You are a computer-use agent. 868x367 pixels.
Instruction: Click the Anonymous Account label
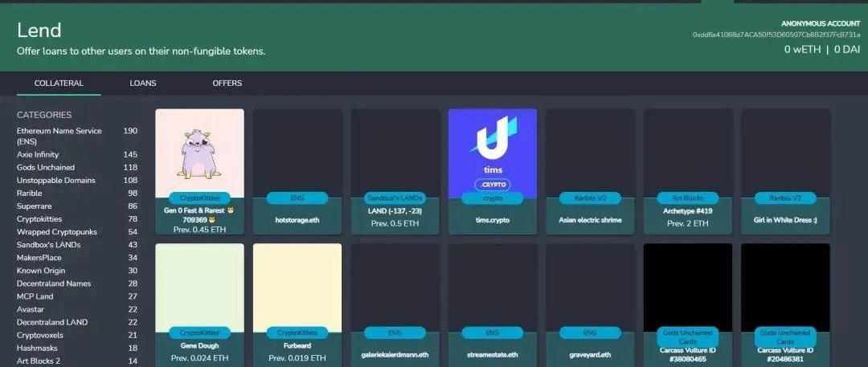tap(821, 24)
